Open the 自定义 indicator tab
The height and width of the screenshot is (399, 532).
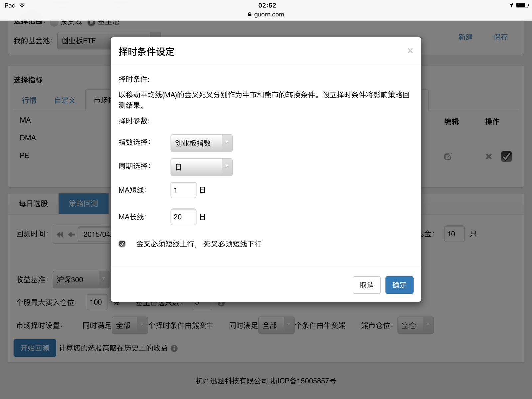[x=65, y=100]
